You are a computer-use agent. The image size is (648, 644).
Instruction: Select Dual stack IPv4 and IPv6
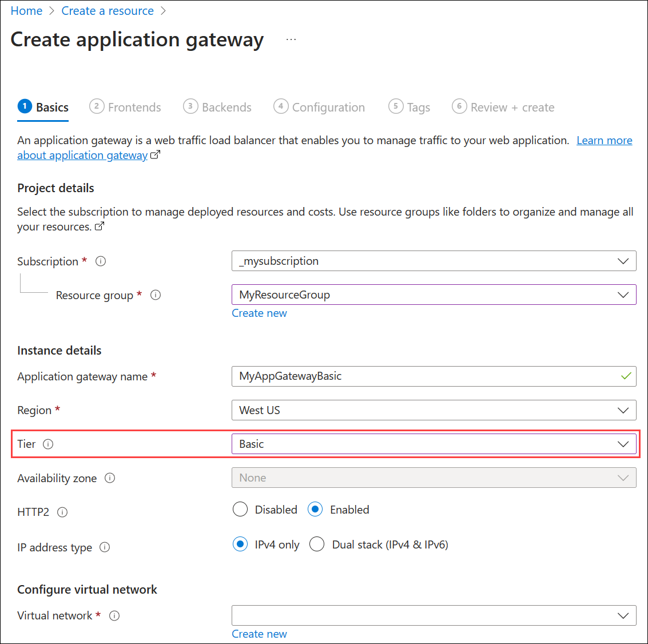coord(317,544)
